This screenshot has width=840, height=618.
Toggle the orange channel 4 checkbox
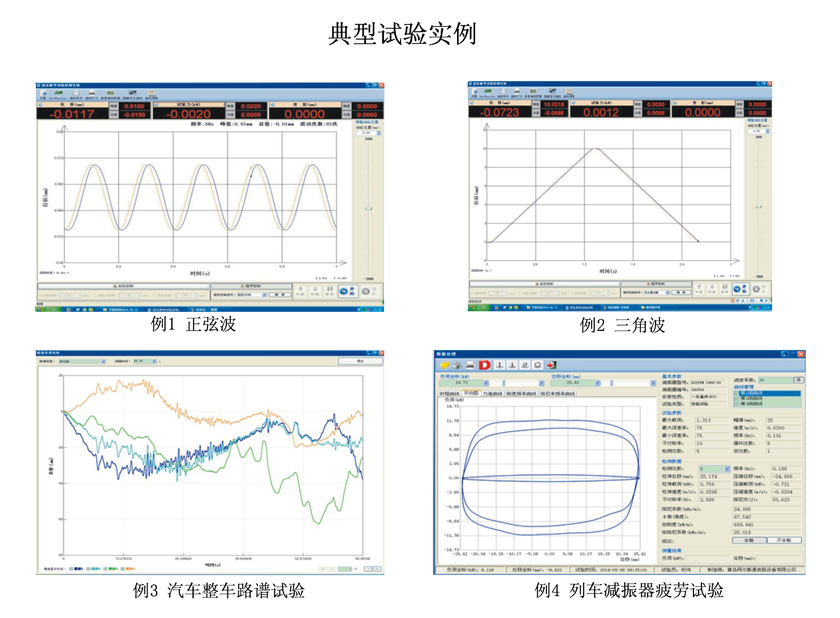(x=123, y=569)
